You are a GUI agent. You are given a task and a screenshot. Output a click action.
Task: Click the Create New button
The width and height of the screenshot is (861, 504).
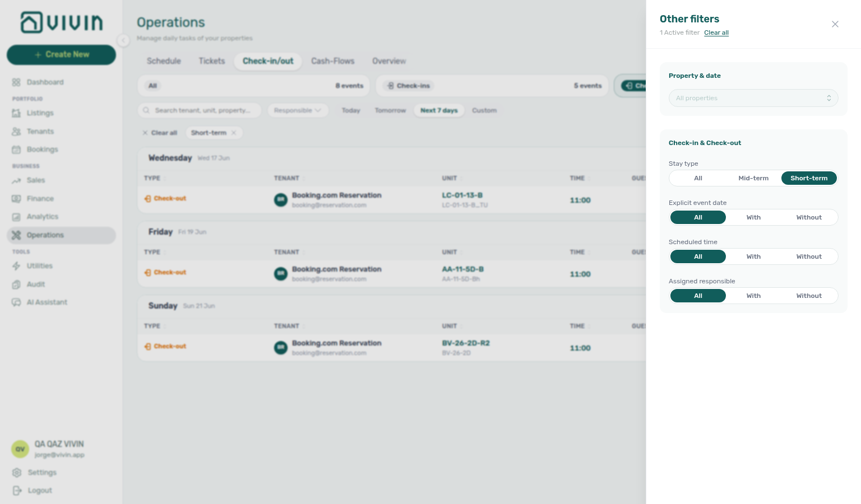coord(62,54)
